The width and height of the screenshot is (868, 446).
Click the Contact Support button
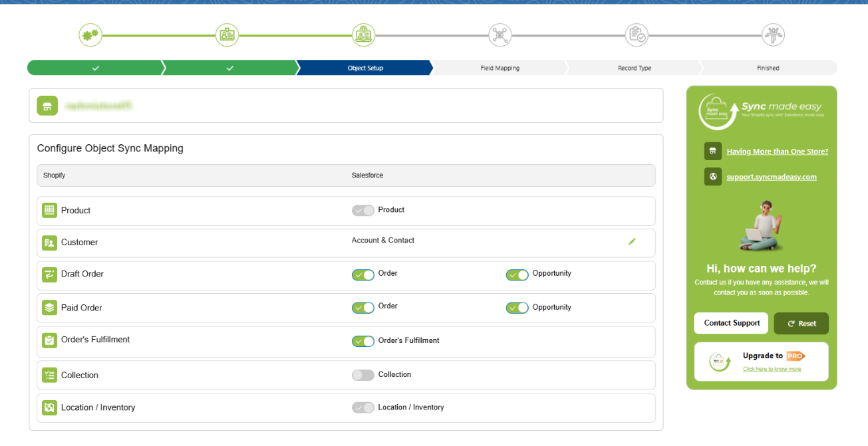pos(732,323)
